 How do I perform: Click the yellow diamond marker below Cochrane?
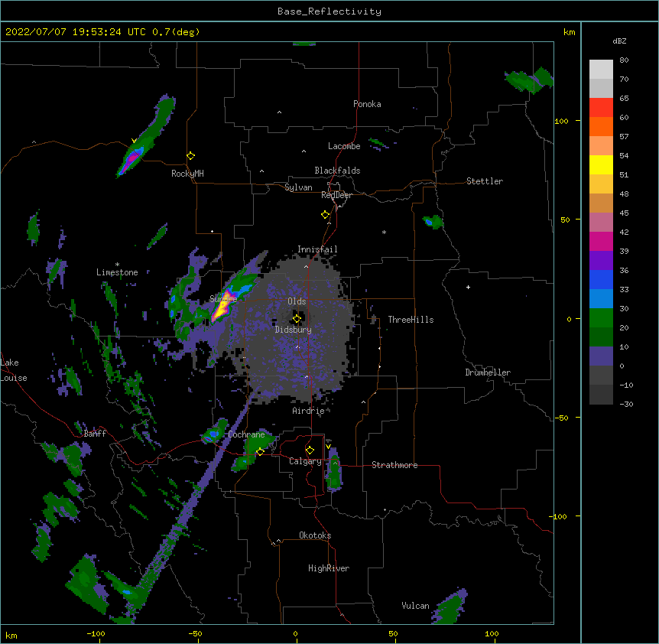click(x=260, y=452)
